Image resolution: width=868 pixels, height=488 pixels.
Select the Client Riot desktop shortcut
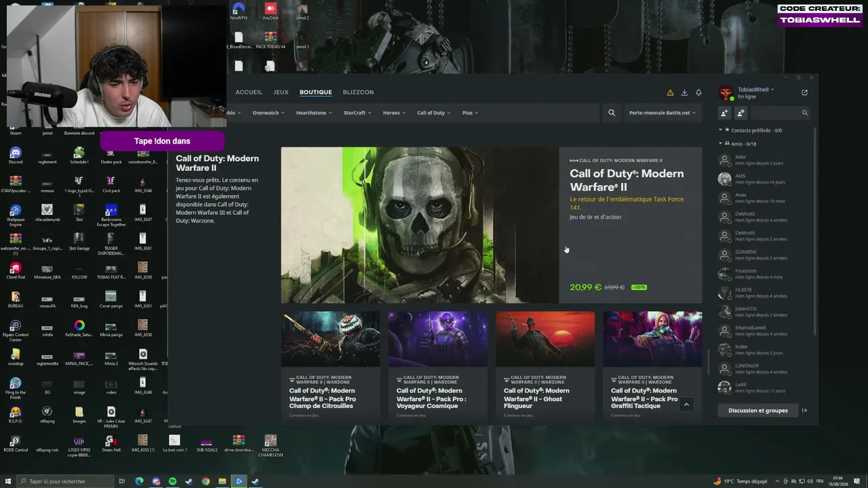coord(16,271)
